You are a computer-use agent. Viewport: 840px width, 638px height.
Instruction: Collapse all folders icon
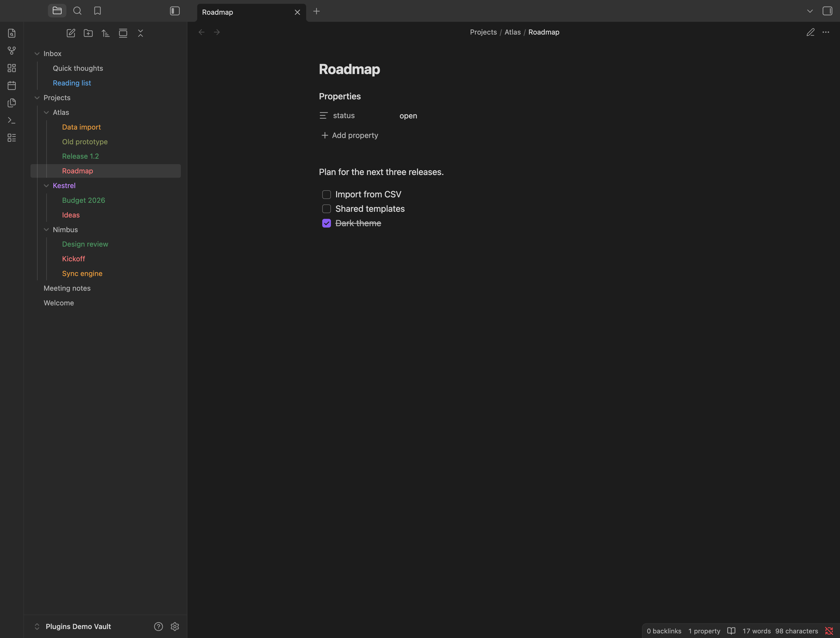pos(141,33)
